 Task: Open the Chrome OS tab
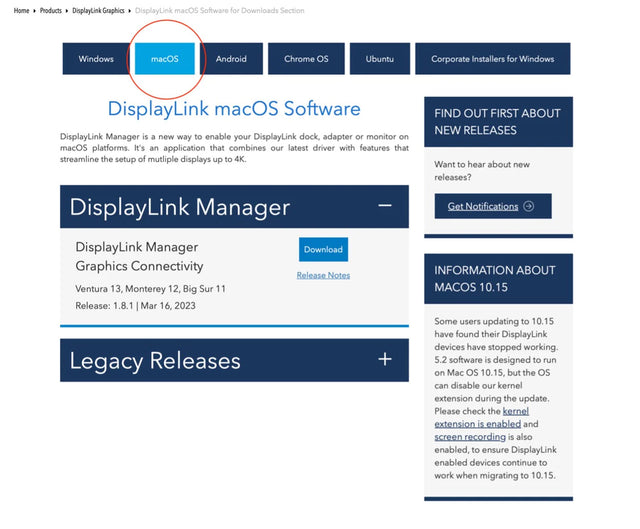tap(306, 59)
